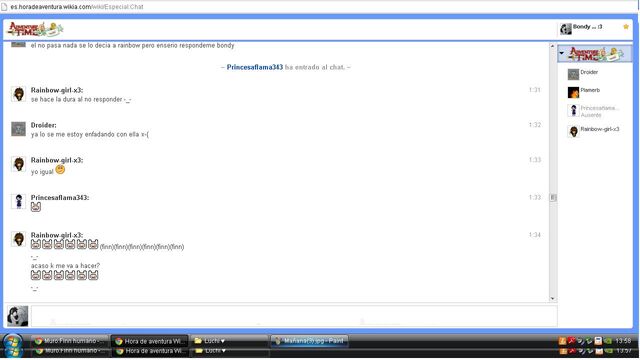Select Droider's avatar in user list
640x360 pixels.
573,74
